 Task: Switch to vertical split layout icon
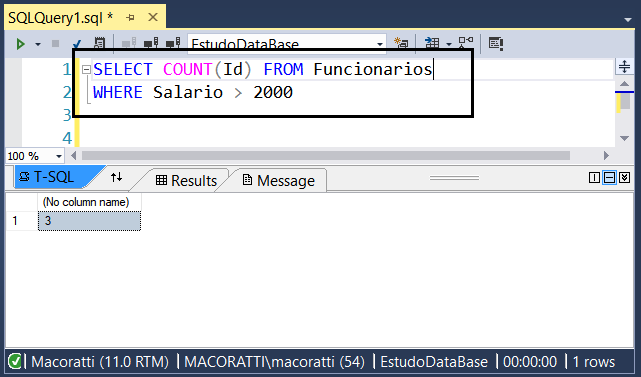(x=594, y=177)
